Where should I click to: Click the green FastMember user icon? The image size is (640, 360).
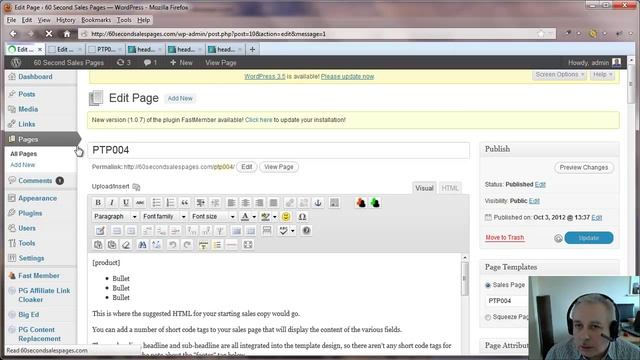tap(375, 203)
